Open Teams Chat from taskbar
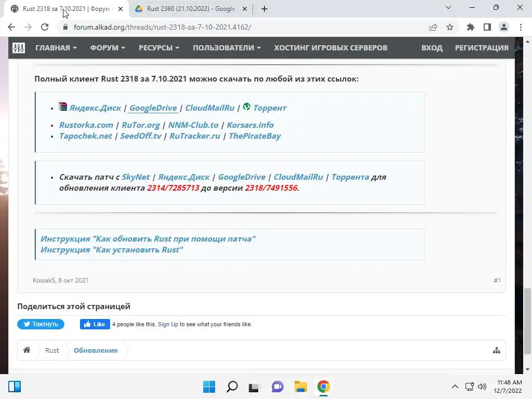 (x=277, y=387)
